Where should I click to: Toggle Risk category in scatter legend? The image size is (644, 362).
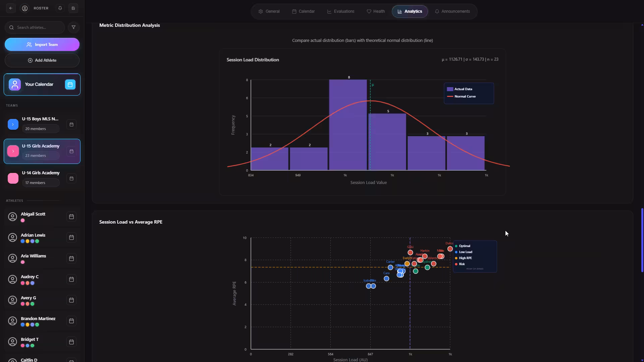460,264
